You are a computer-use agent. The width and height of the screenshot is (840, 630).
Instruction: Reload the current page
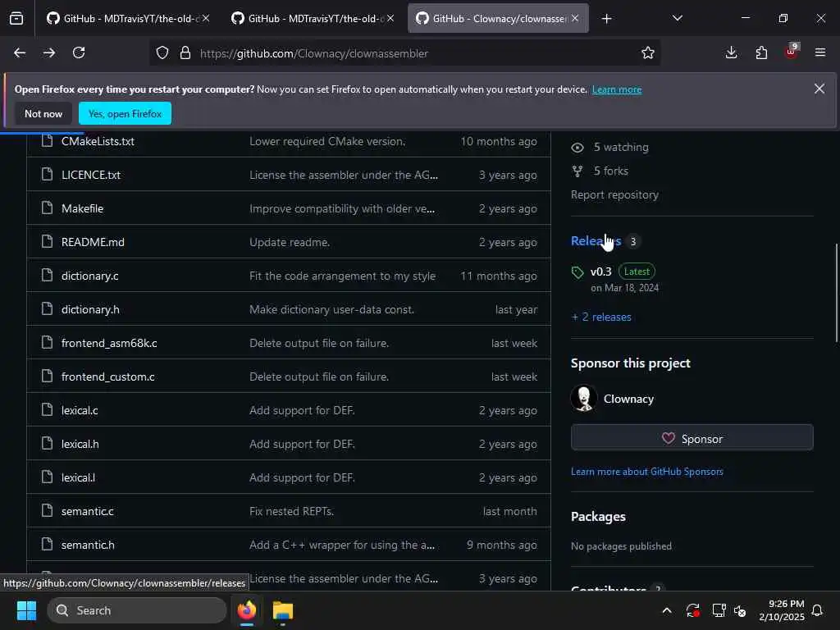79,53
